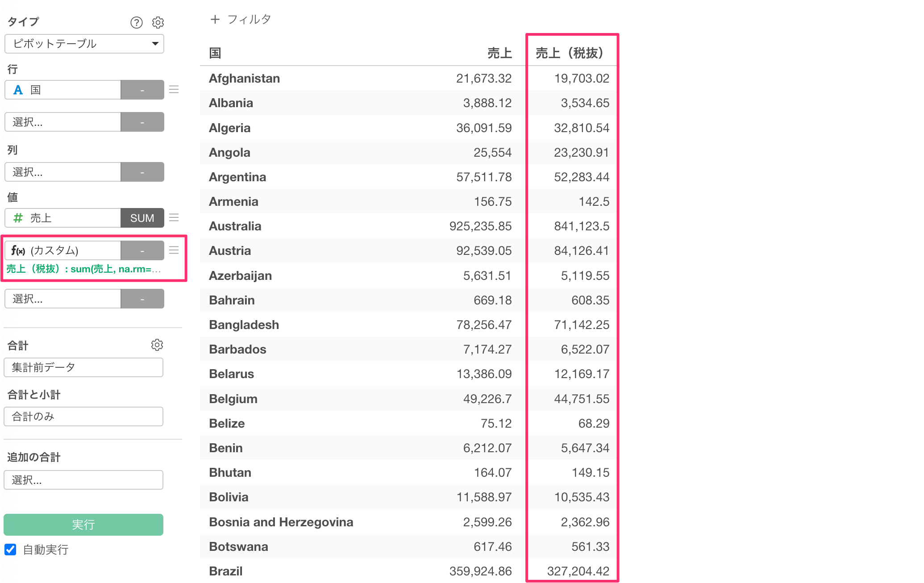Image resolution: width=924 pixels, height=583 pixels.
Task: Open the 追加の合計 selection dropdown
Action: click(x=83, y=480)
